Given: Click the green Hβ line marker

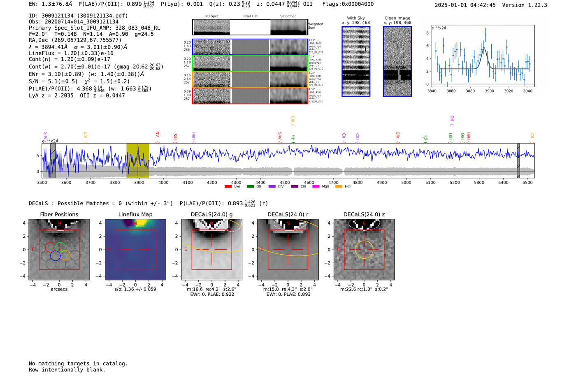Looking at the screenshot, I should coord(426,139).
